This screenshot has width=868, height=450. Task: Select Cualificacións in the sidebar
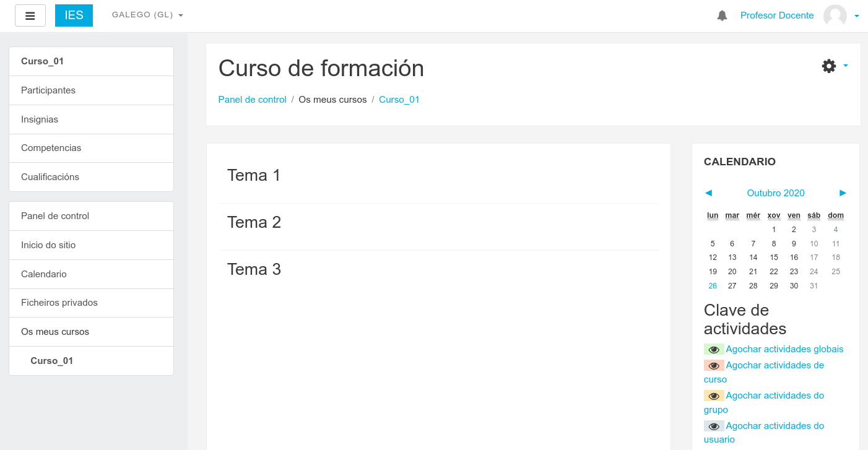50,177
